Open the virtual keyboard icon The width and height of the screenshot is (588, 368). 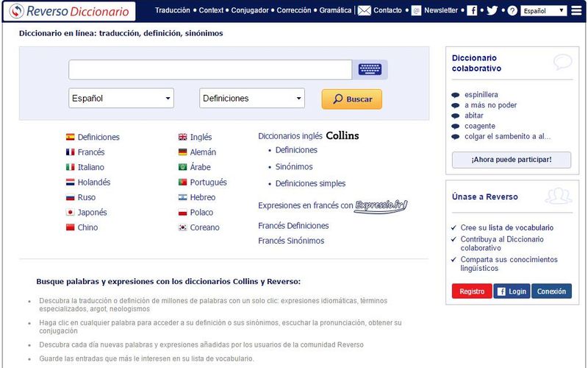tap(370, 70)
